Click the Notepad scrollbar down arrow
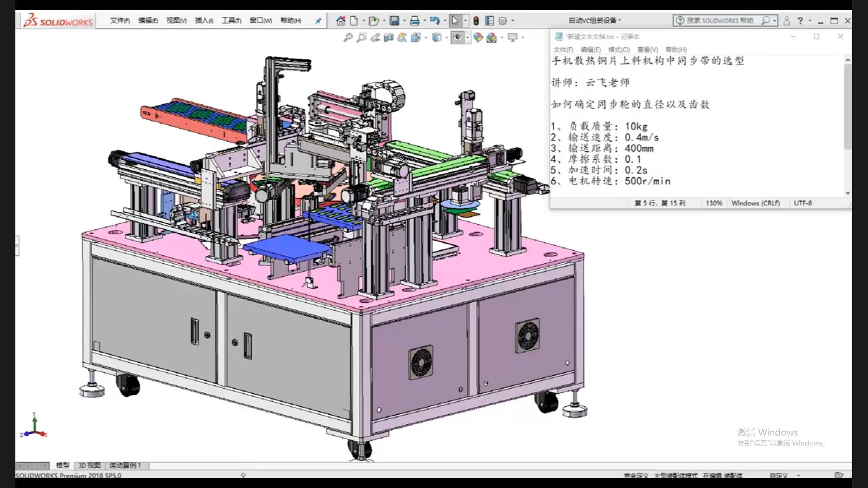 [848, 193]
